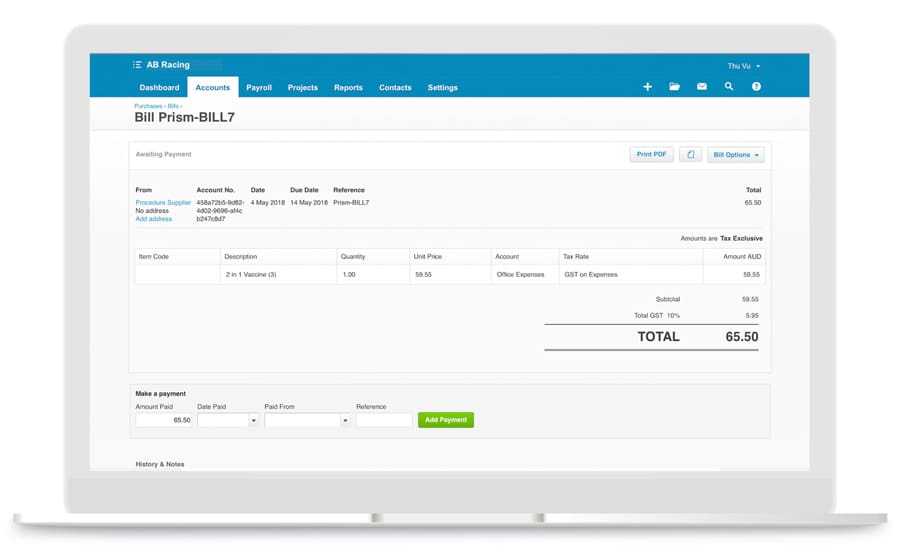Image resolution: width=900 pixels, height=553 pixels.
Task: Open the Thu Vu user menu
Action: (743, 66)
